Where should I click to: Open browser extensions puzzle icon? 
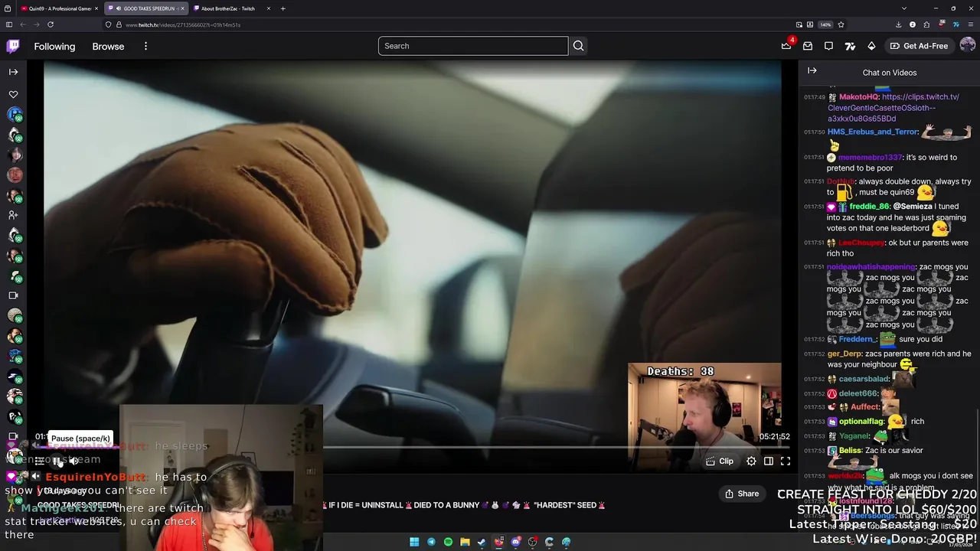click(926, 24)
